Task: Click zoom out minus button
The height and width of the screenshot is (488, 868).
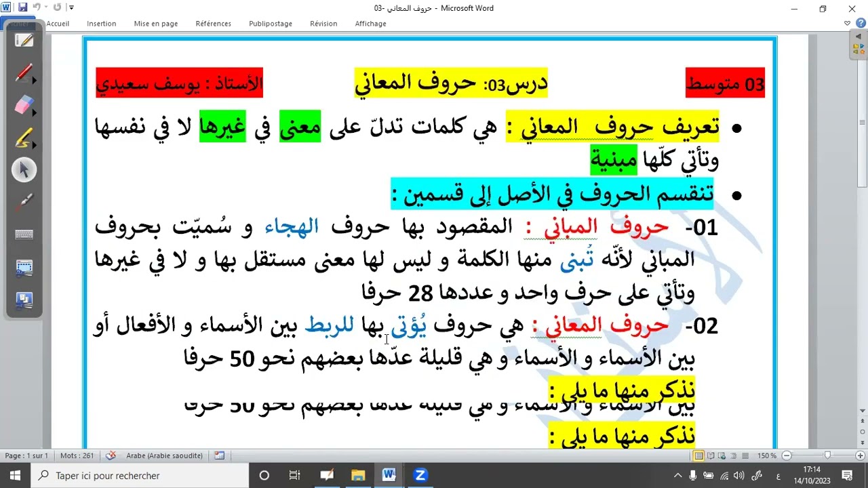Action: click(x=787, y=455)
